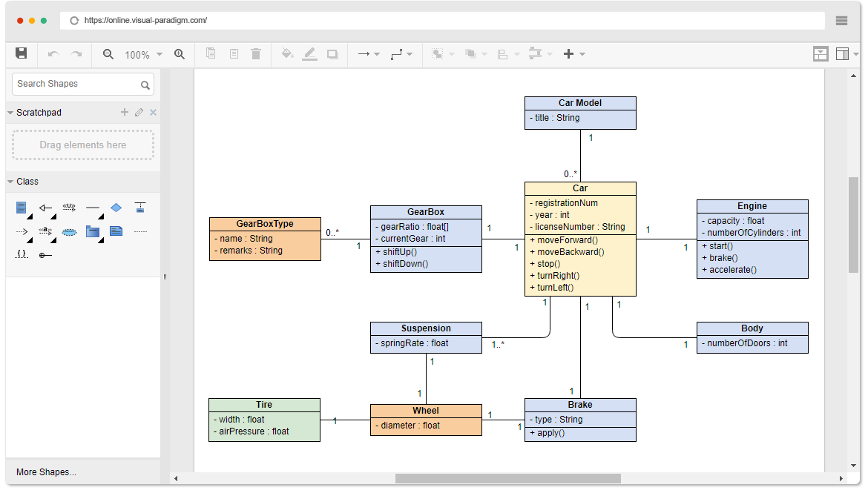Toggle the right format panel
This screenshot has width=868, height=493.
[x=844, y=53]
